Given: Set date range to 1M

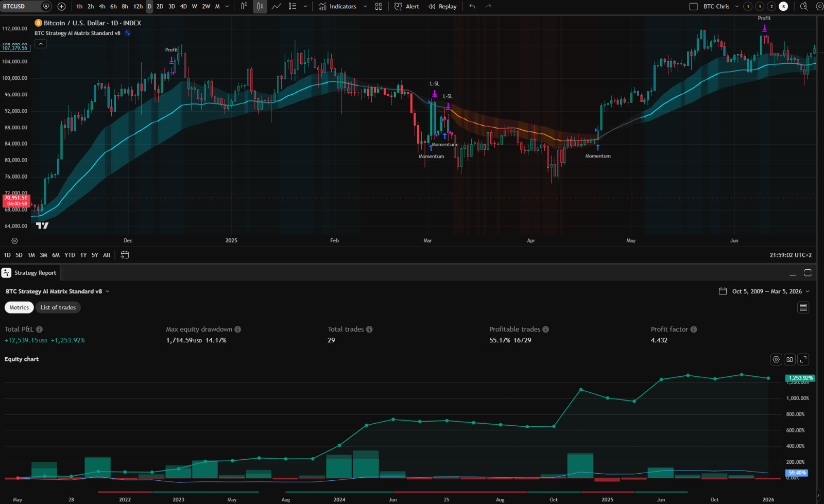Looking at the screenshot, I should (x=31, y=255).
